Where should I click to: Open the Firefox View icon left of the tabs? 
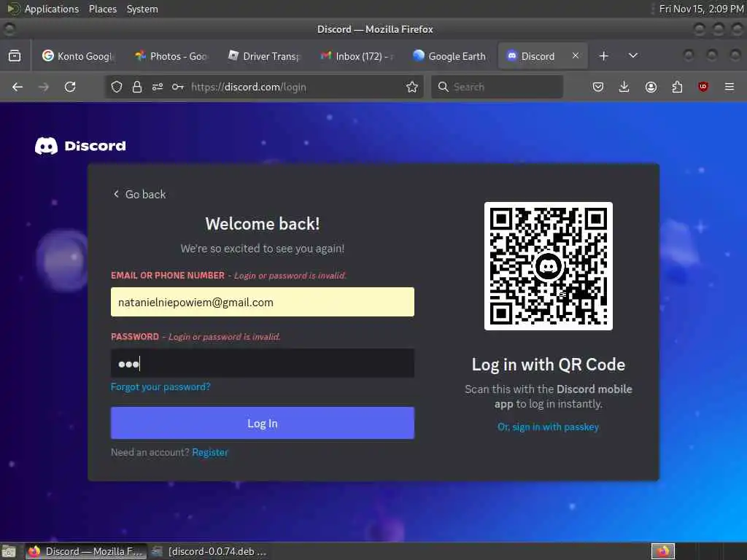point(15,55)
